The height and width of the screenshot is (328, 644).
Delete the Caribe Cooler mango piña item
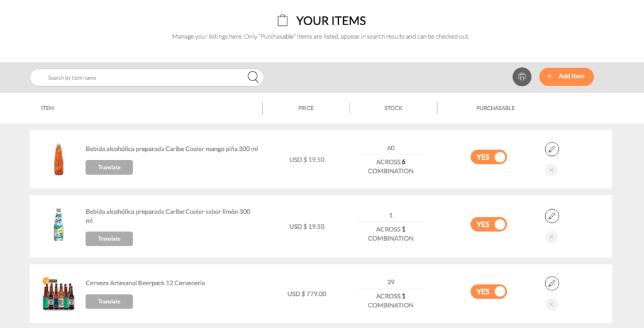(x=552, y=170)
